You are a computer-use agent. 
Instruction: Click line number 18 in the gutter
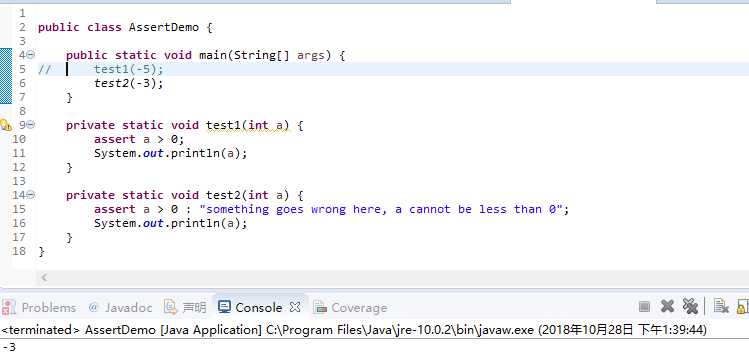[x=19, y=251]
